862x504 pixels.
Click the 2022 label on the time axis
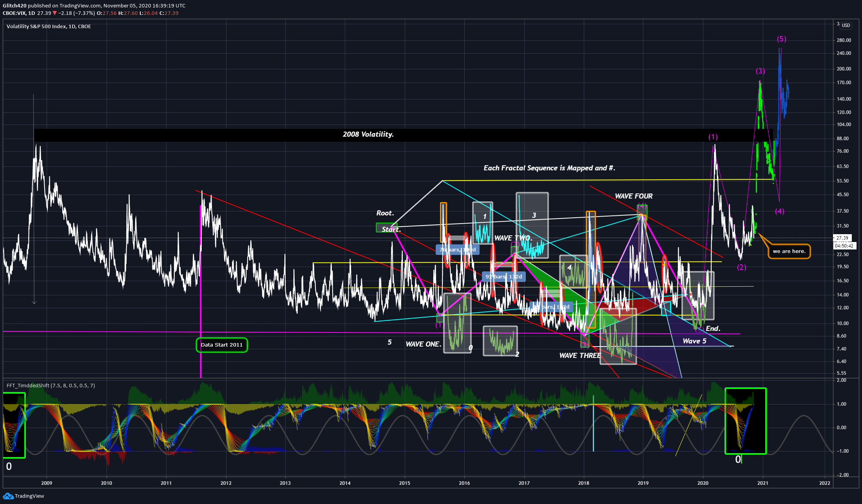tap(824, 483)
